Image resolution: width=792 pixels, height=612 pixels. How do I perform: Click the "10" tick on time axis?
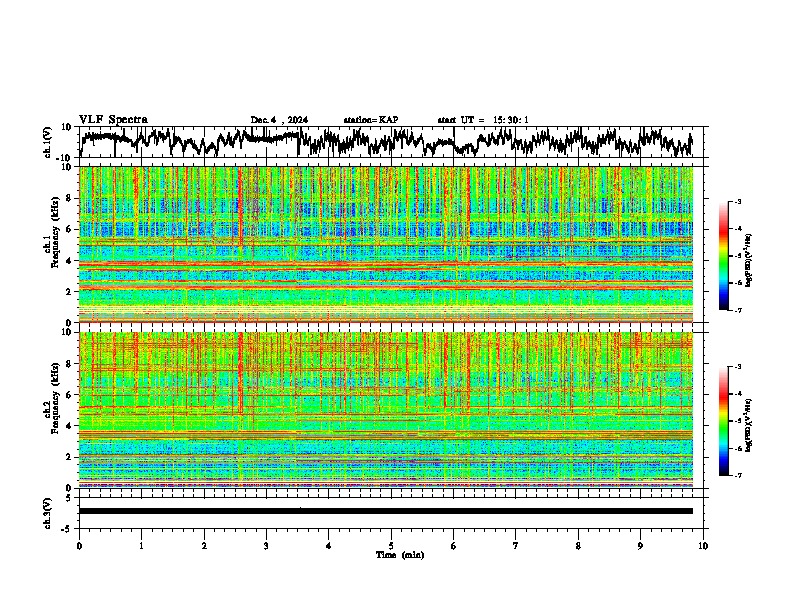click(703, 546)
